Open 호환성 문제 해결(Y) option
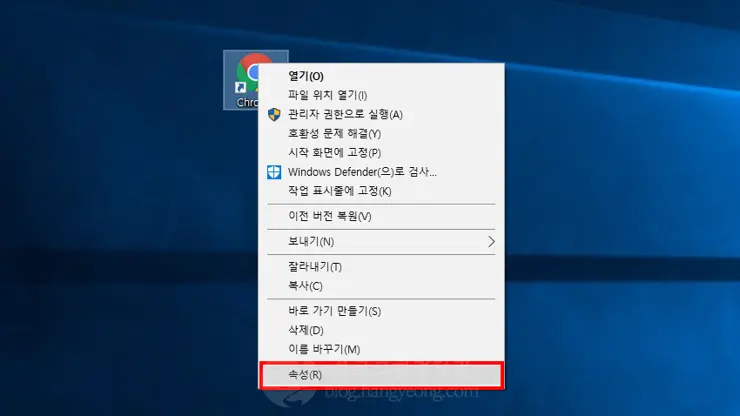This screenshot has width=740, height=416. pyautogui.click(x=381, y=134)
